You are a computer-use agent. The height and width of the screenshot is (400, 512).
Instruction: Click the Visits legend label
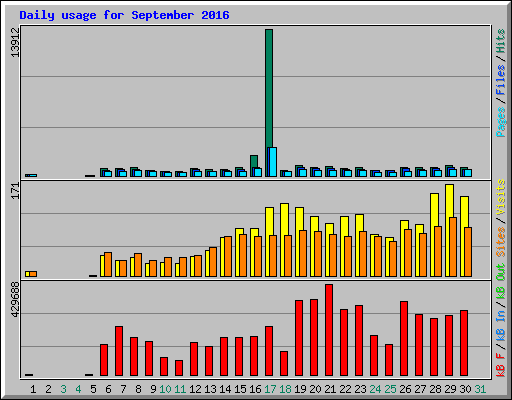501,197
